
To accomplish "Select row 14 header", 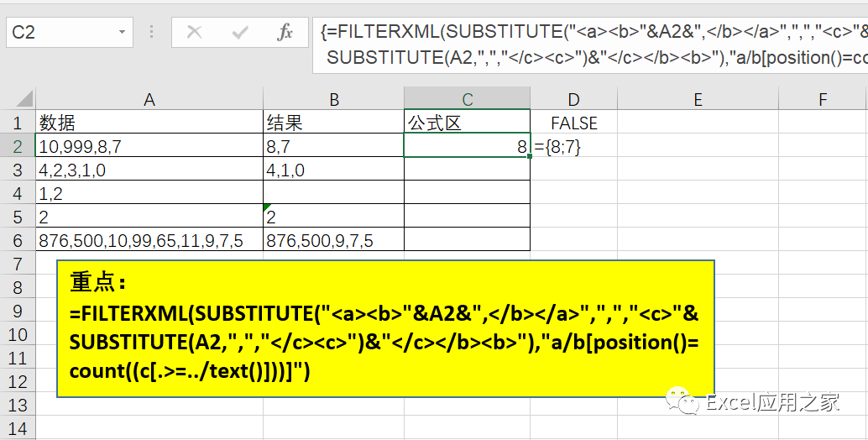I will click(18, 427).
